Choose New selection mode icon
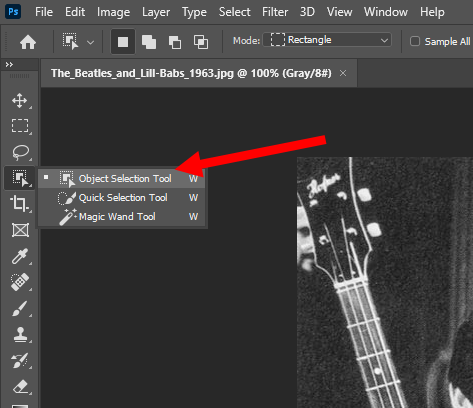The width and height of the screenshot is (473, 408). 123,42
